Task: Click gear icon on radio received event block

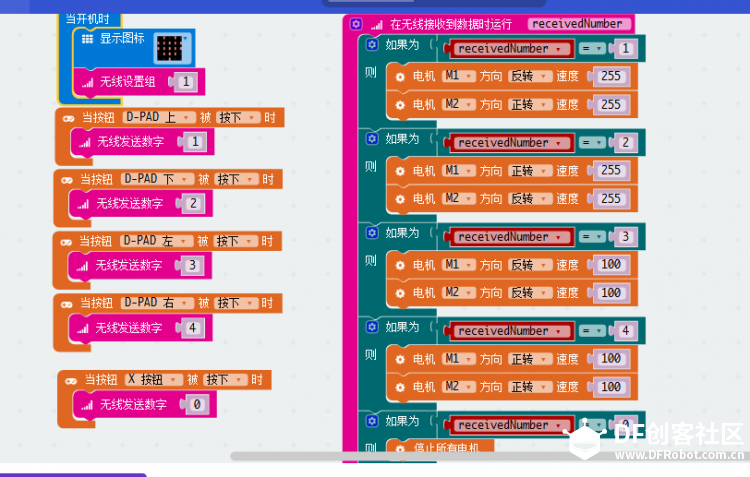Action: click(x=355, y=24)
